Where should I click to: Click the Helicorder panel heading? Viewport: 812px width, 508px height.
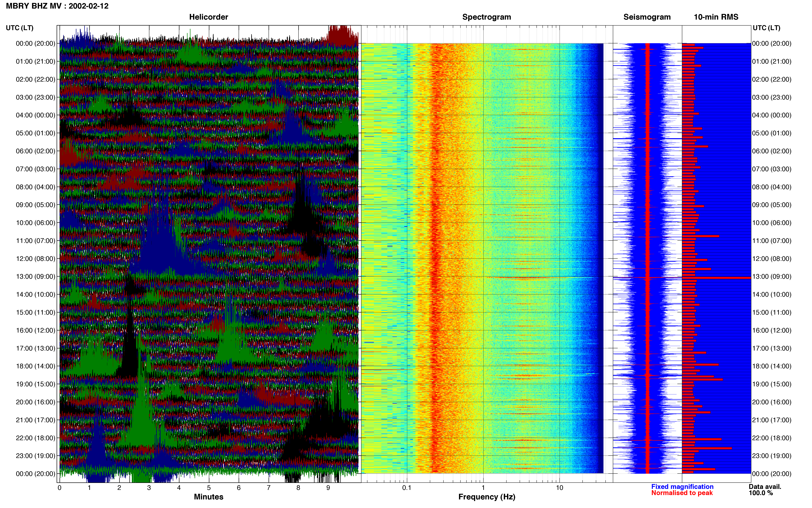(209, 17)
